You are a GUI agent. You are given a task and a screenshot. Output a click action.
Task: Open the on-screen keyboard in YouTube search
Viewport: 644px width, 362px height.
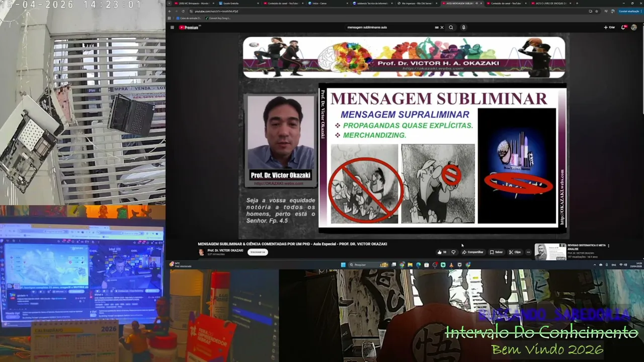(x=436, y=28)
